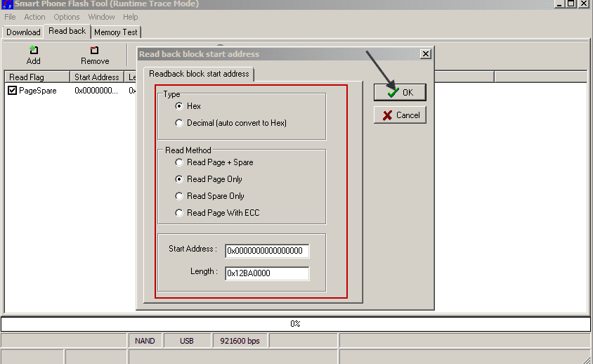The width and height of the screenshot is (593, 364).
Task: Open the Window menu
Action: pos(101,17)
